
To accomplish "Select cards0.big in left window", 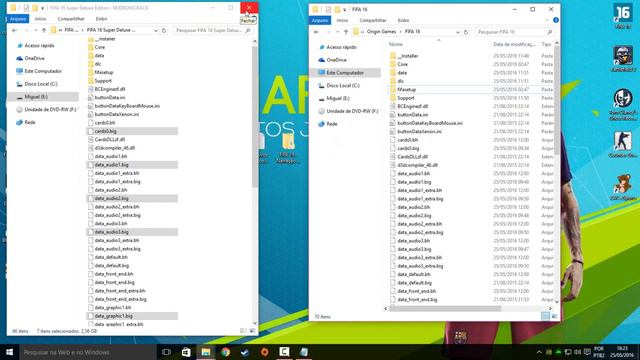I will 132,131.
